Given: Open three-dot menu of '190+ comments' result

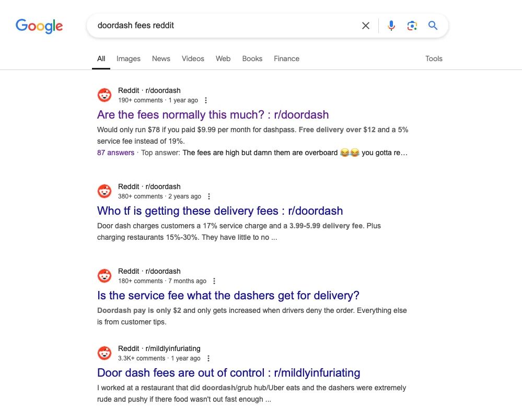Looking at the screenshot, I should tap(206, 100).
